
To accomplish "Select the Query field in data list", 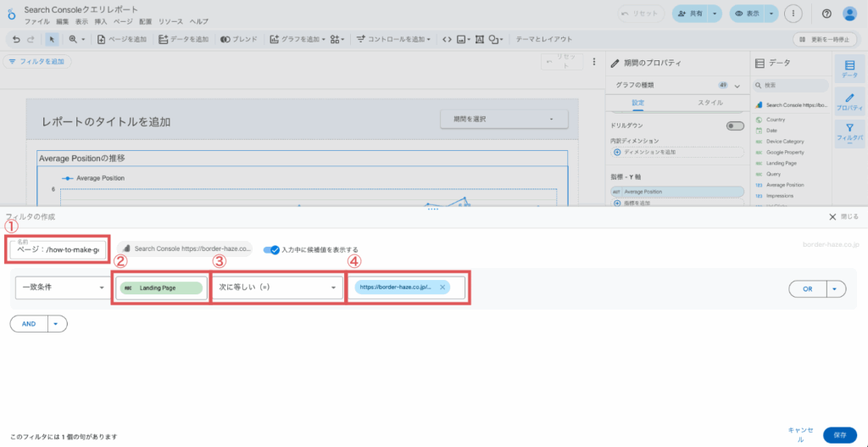I will point(773,174).
